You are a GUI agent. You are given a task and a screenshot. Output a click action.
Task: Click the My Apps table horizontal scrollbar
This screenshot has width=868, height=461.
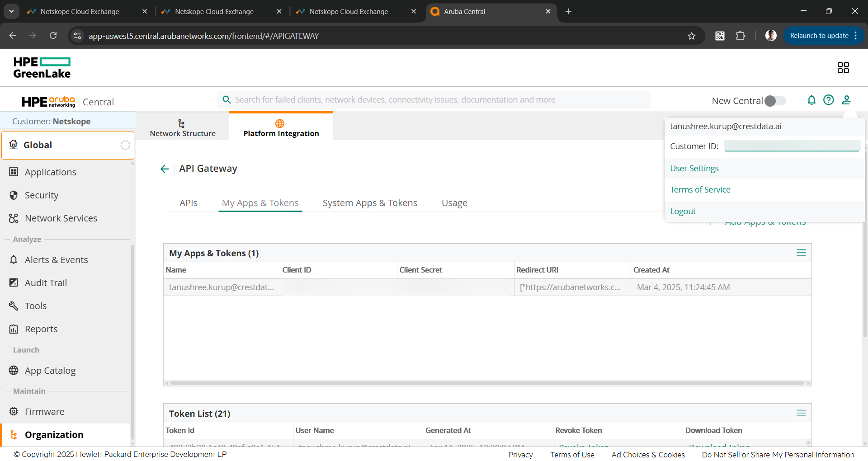click(487, 383)
